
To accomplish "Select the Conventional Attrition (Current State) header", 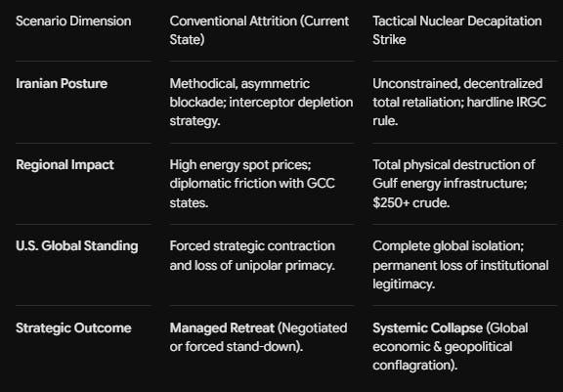I will (259, 30).
